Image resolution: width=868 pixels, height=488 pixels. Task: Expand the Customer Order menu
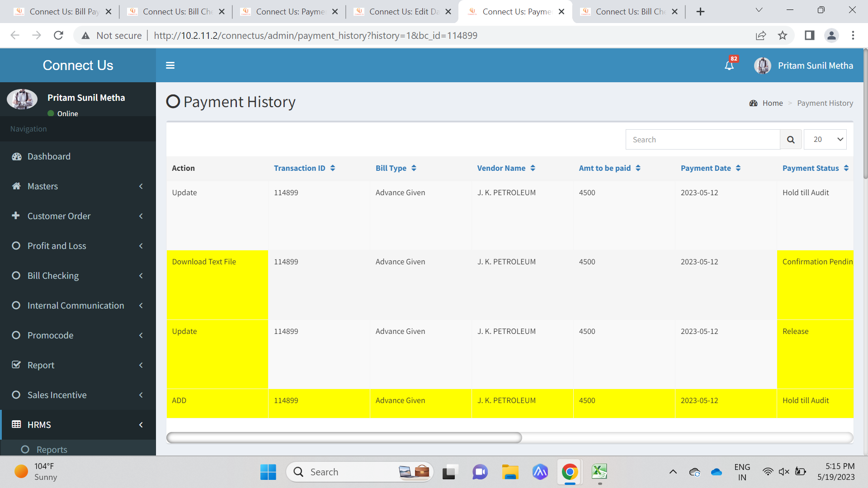tap(78, 216)
